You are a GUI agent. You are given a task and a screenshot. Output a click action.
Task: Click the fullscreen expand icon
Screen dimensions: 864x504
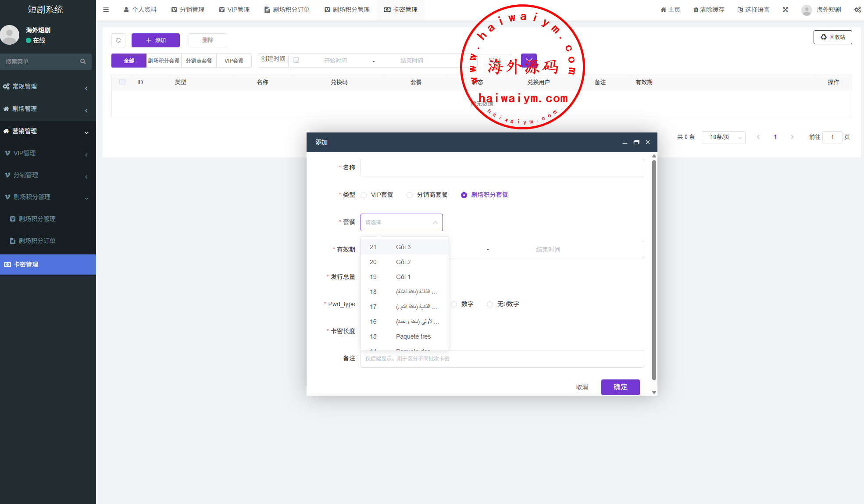coord(785,10)
